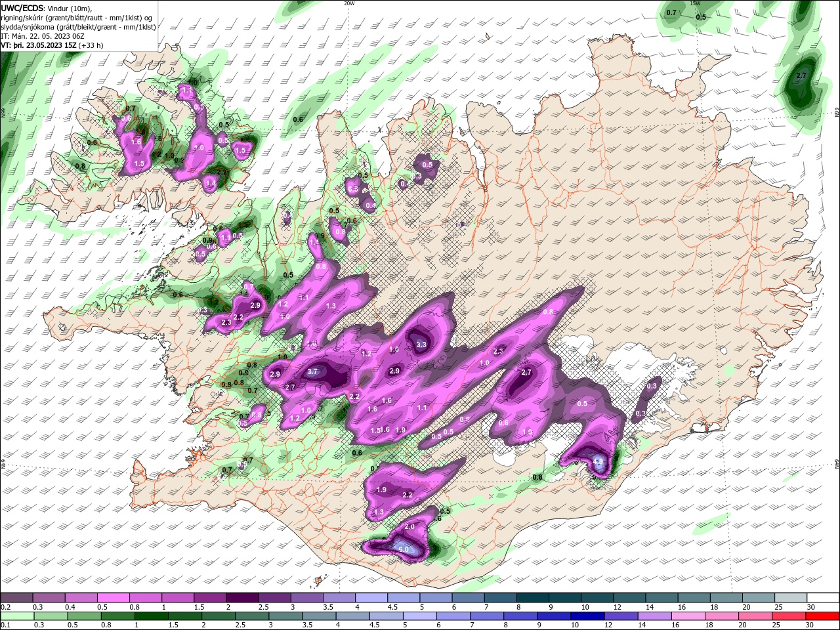The image size is (840, 630).
Task: Click the '0.1' label under the rain legend
Action: (x=5, y=625)
